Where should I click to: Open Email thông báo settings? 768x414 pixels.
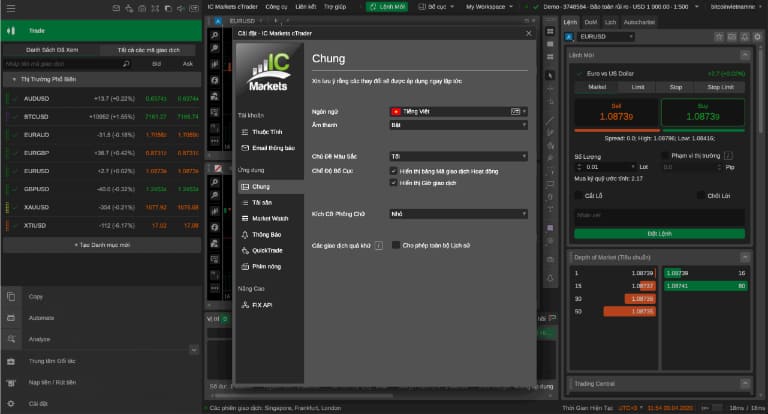(273, 148)
